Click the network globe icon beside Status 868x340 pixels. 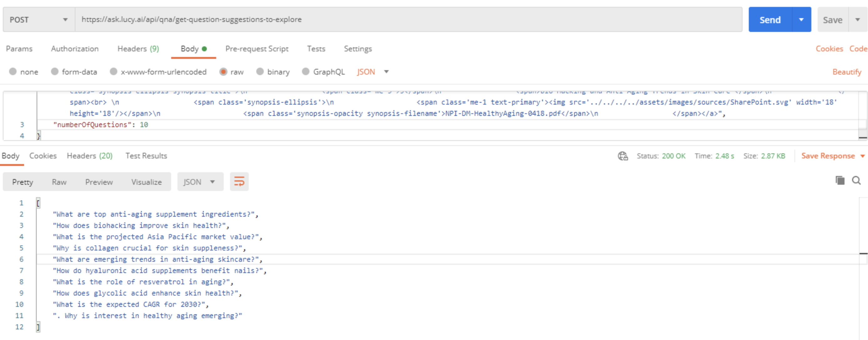pos(622,156)
